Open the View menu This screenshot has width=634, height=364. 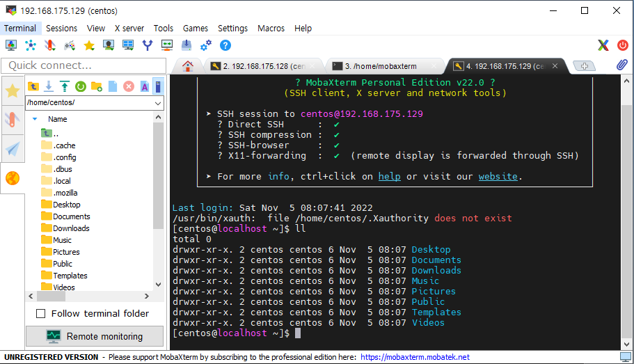click(96, 29)
